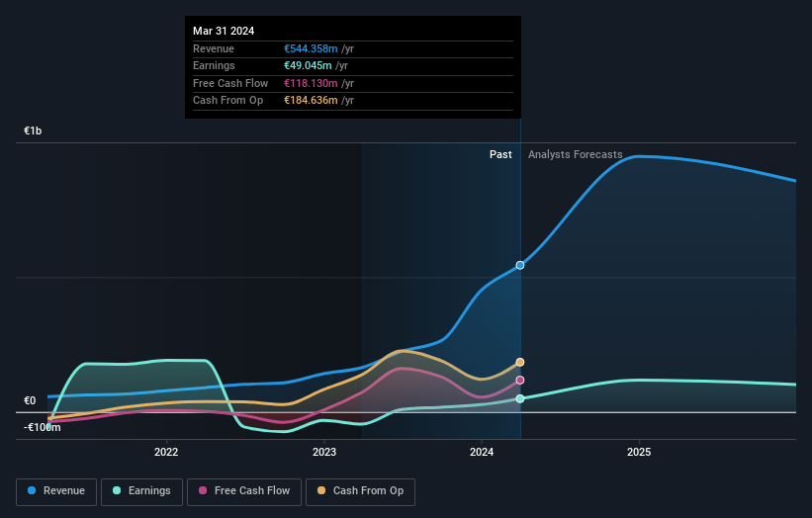Toggle the Earnings legend button
This screenshot has width=812, height=518.
tap(141, 491)
